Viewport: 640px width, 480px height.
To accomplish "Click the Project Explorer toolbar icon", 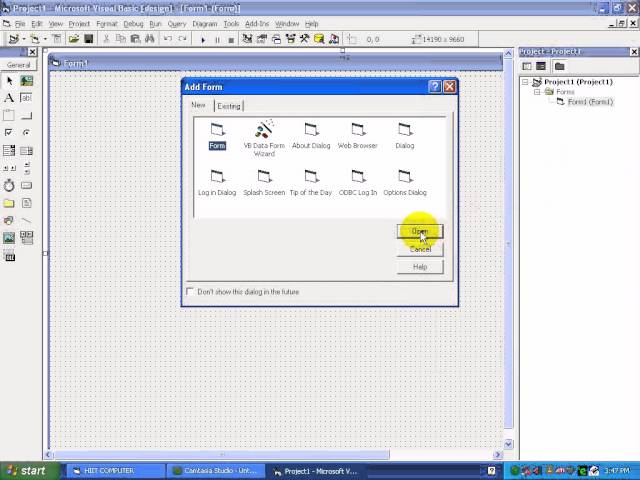I will [247, 39].
